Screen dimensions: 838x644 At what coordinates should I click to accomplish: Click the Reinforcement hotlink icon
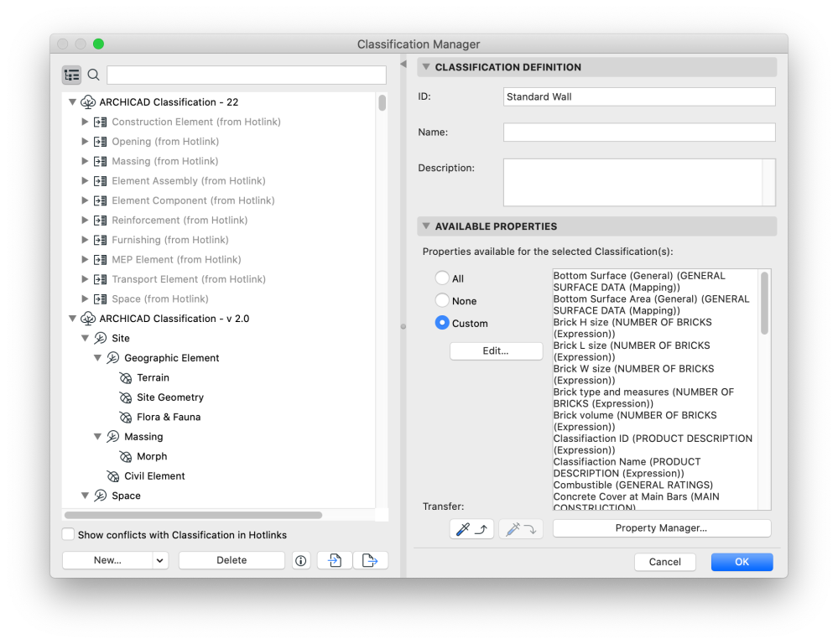point(100,221)
